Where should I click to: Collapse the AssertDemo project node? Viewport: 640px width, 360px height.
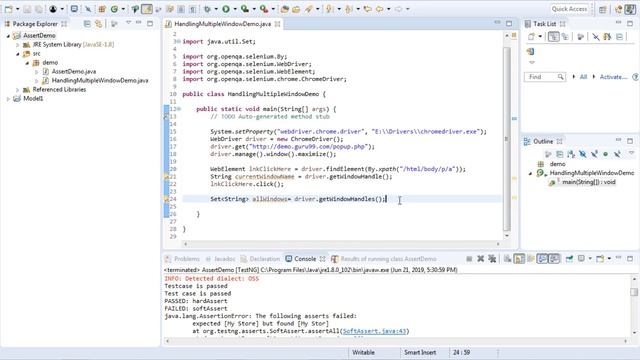[x=8, y=36]
